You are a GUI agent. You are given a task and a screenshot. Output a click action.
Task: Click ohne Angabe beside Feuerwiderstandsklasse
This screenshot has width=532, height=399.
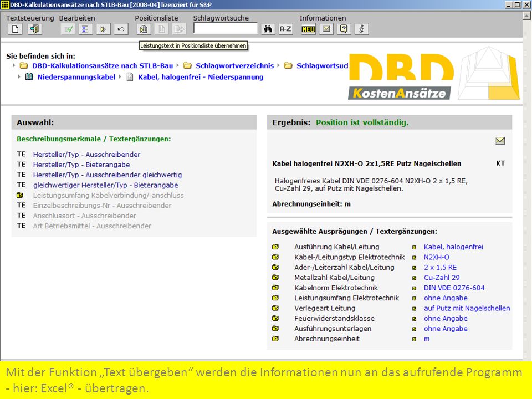click(x=446, y=318)
